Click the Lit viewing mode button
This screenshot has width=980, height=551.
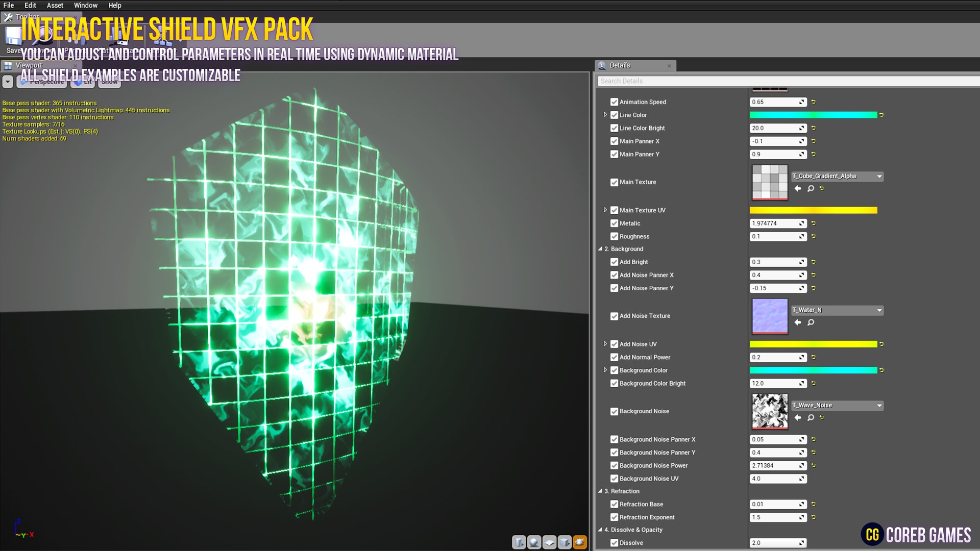pos(82,82)
